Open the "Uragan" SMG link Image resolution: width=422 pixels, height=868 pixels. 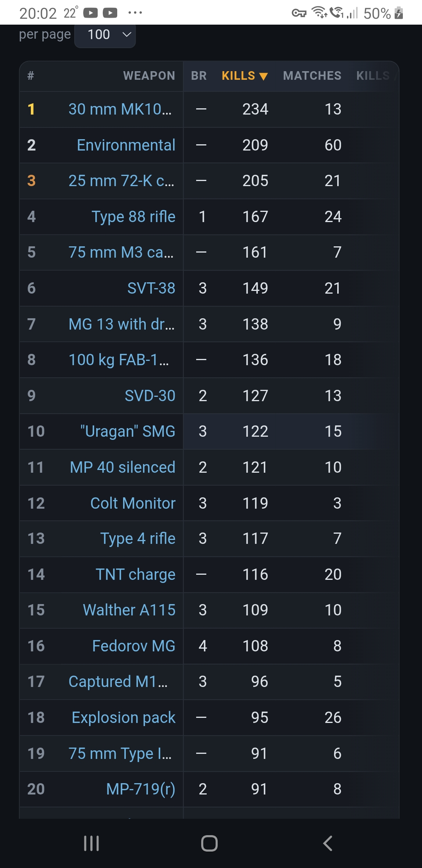click(x=128, y=431)
